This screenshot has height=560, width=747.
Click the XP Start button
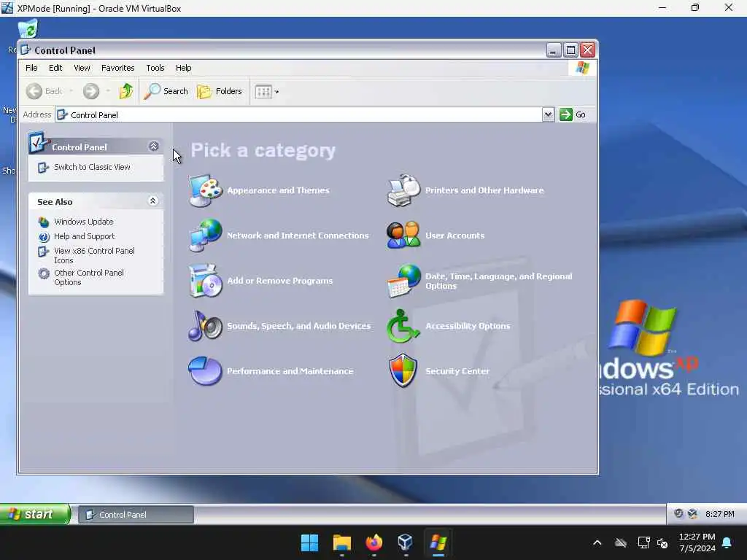tap(35, 514)
